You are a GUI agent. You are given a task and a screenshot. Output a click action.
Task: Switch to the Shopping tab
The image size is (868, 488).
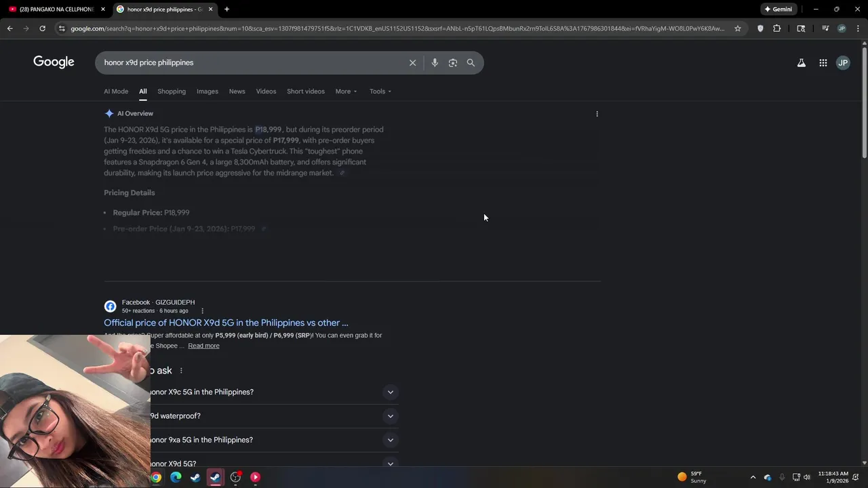[172, 91]
